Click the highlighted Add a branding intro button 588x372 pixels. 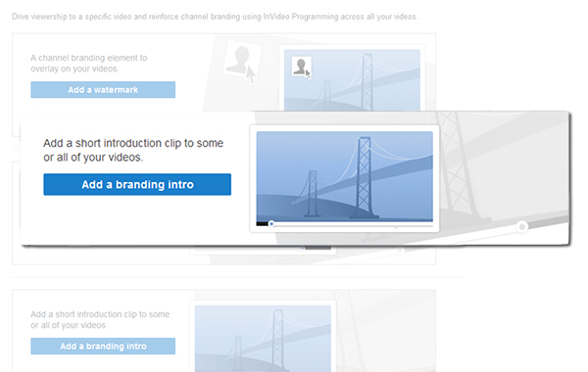(x=137, y=184)
